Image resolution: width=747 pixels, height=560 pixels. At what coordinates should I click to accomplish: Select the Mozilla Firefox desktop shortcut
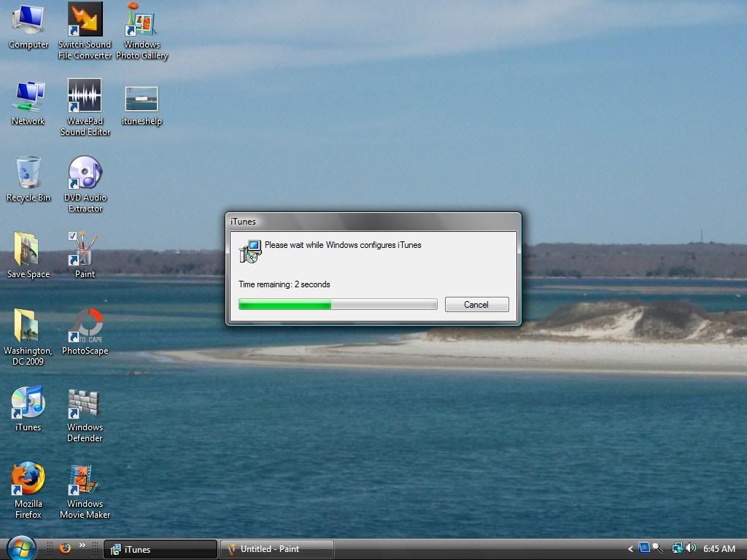(28, 489)
